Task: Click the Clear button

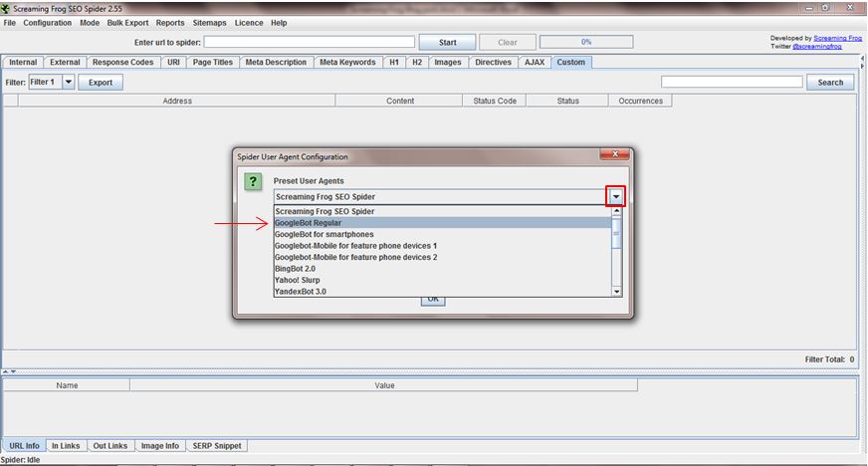Action: click(507, 42)
